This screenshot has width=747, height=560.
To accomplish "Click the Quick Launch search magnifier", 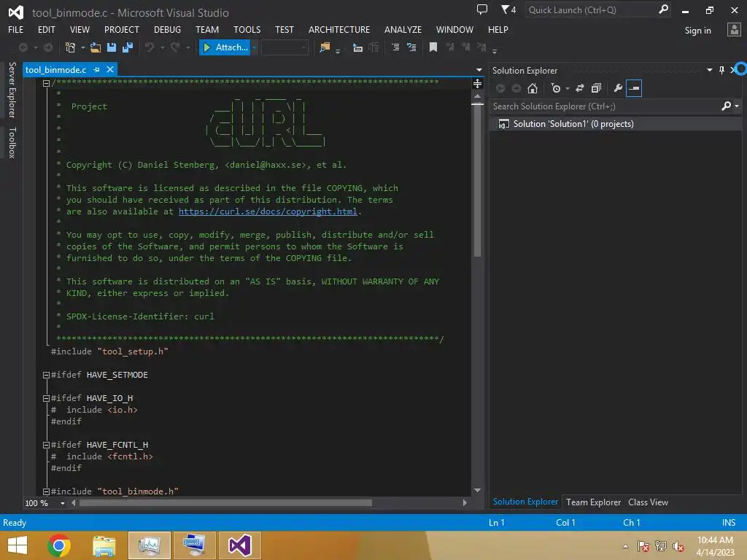I will [663, 9].
